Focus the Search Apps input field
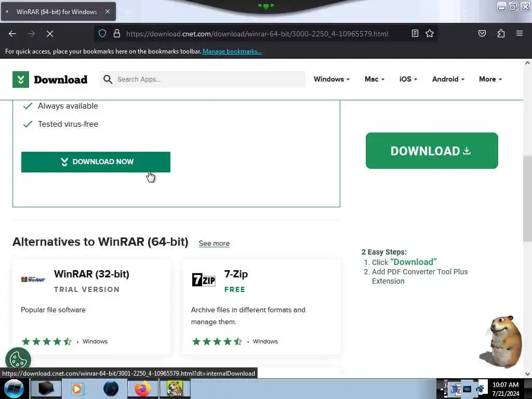The width and height of the screenshot is (532, 399). click(x=203, y=79)
